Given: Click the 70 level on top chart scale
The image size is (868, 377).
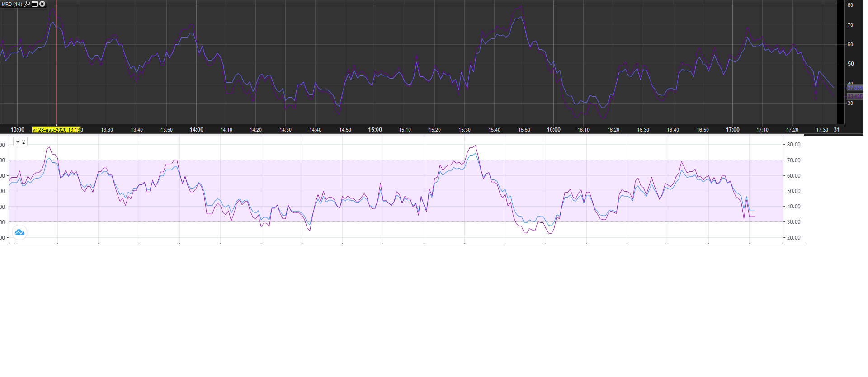Looking at the screenshot, I should (x=850, y=25).
